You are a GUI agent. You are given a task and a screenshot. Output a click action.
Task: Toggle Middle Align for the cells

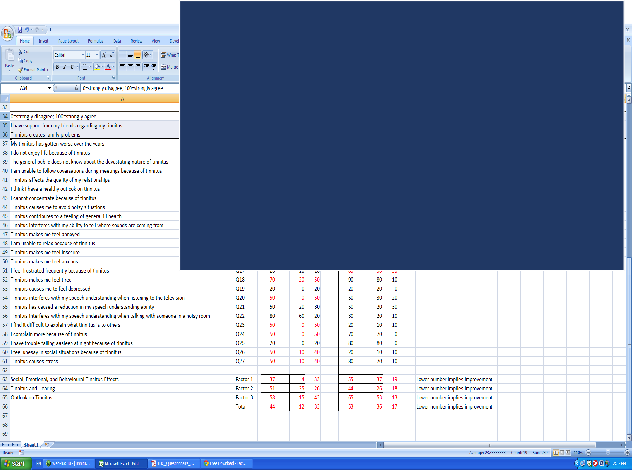pyautogui.click(x=130, y=55)
